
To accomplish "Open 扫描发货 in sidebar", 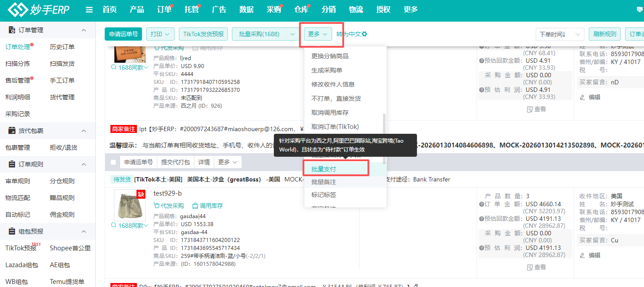I will coord(62,64).
